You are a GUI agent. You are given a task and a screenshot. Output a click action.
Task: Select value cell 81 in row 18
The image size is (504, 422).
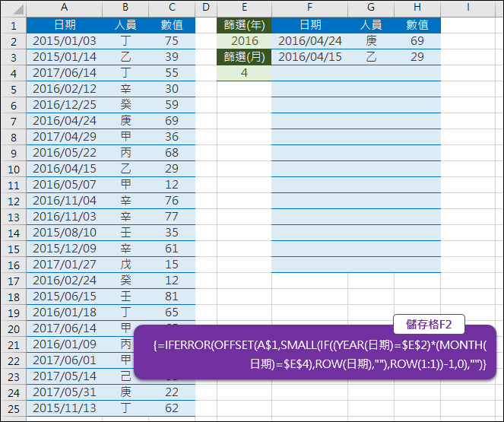point(172,297)
